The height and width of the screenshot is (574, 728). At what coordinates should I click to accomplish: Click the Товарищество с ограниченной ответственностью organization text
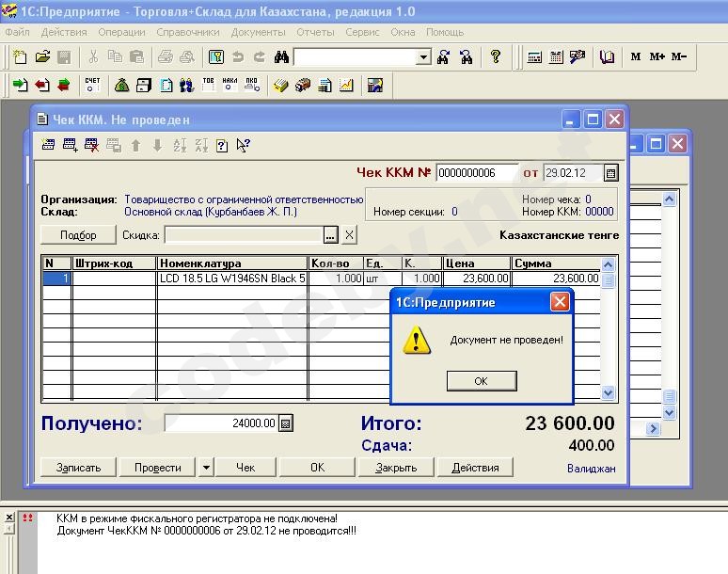pos(244,199)
